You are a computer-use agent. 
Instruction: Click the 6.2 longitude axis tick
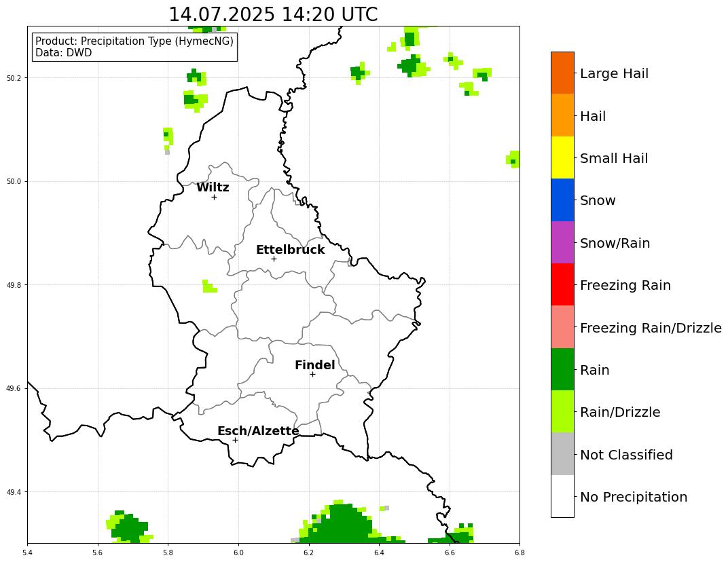click(x=309, y=552)
